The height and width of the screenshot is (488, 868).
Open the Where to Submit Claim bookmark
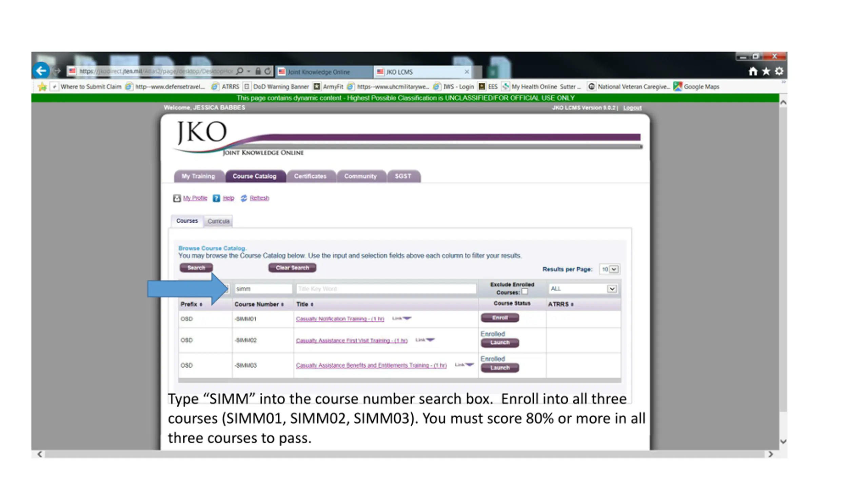(x=86, y=87)
